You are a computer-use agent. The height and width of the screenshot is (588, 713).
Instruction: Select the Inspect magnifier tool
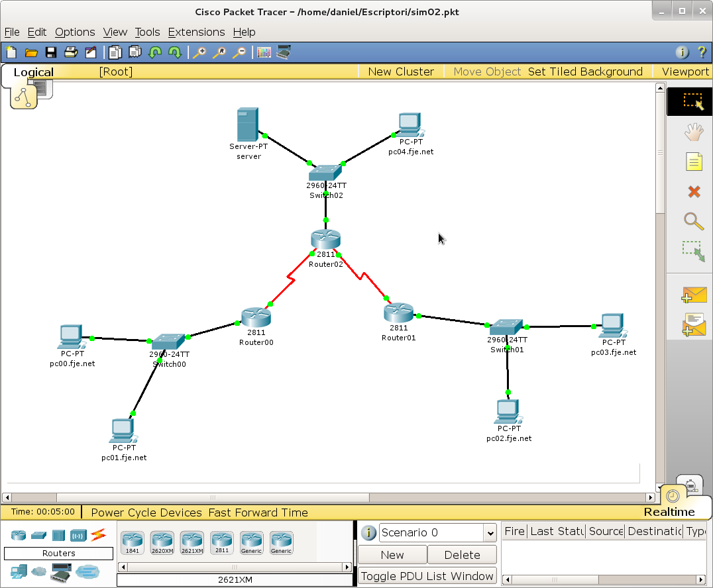click(694, 221)
